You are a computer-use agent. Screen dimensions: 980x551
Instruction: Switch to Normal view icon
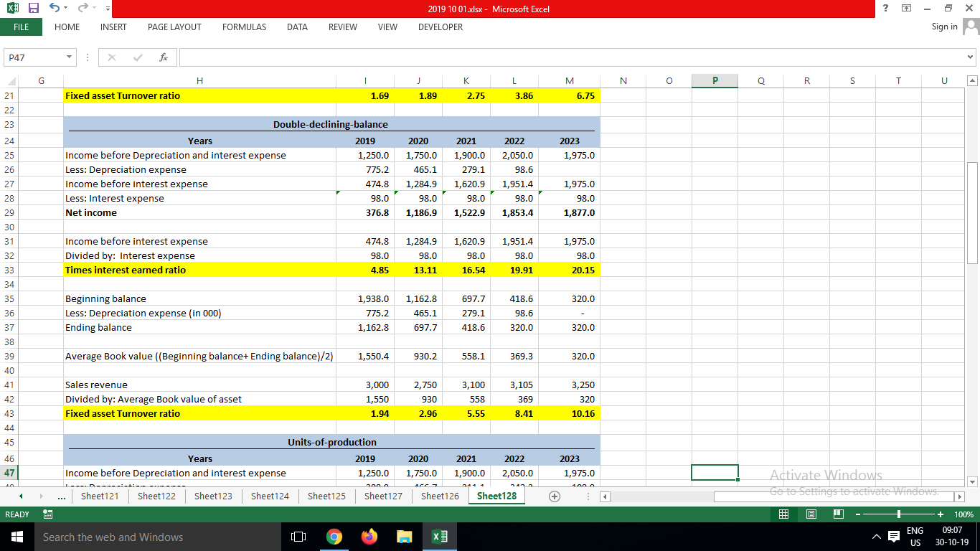[x=786, y=514]
